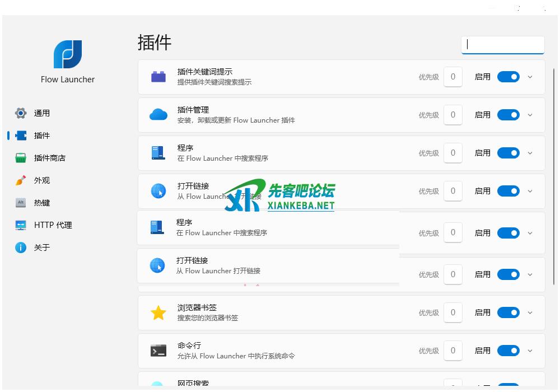The width and height of the screenshot is (560, 392).
Task: Click the paintbrush icon for 外观
Action: click(21, 180)
